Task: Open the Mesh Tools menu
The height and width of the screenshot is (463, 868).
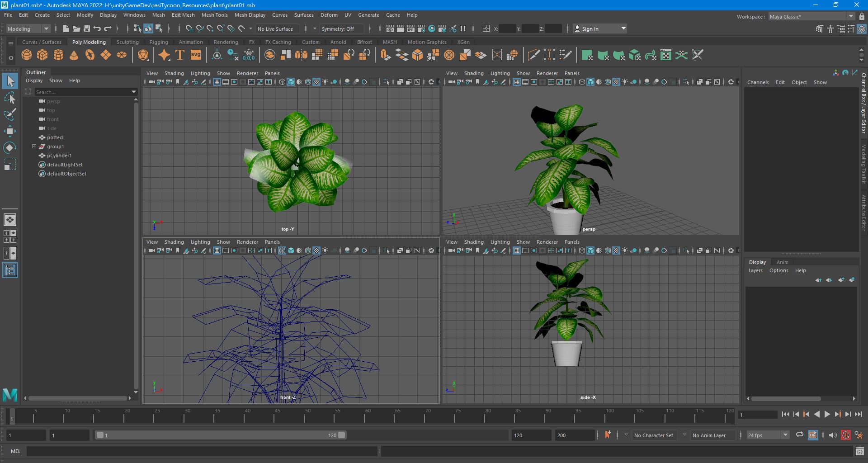Action: [x=214, y=15]
